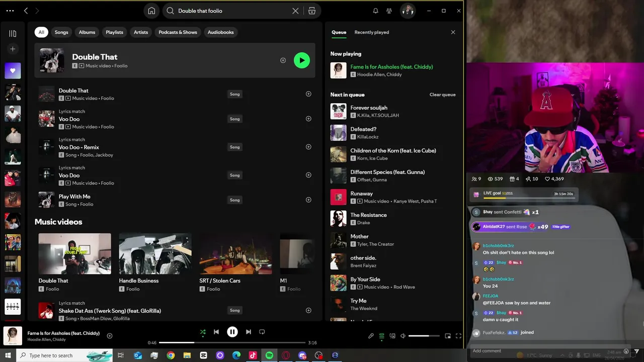
Task: Skip to next track
Action: point(248,332)
